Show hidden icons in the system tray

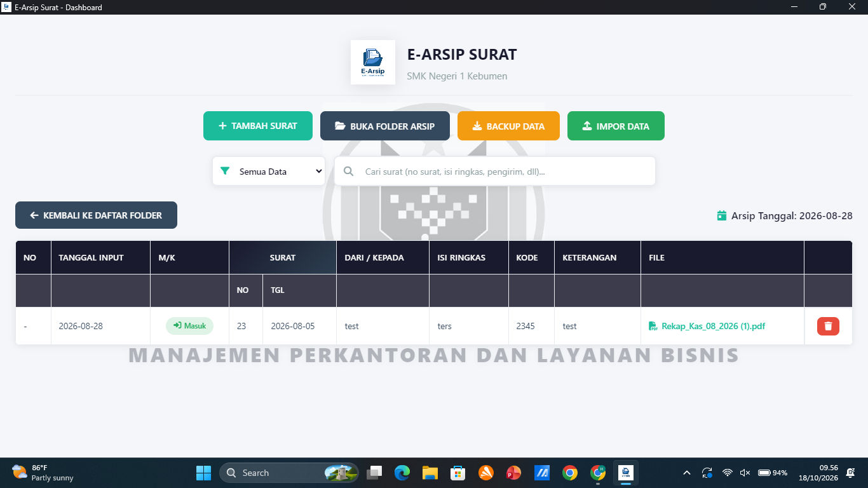686,473
